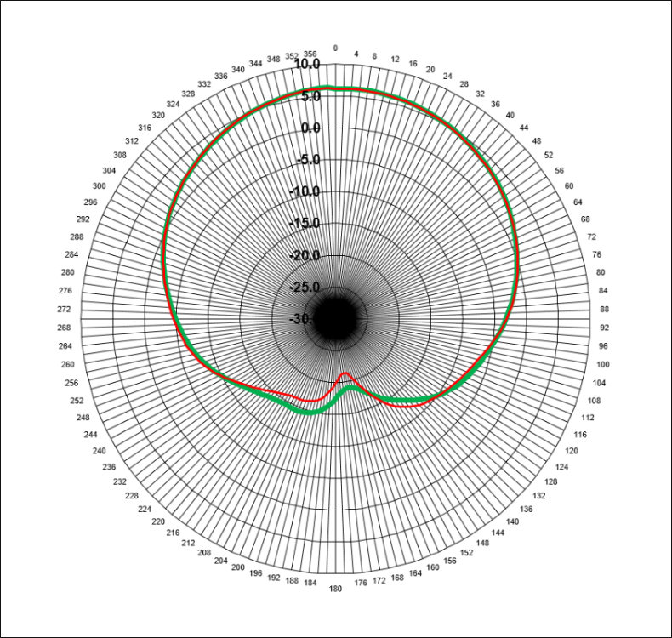Click the 316 degree angle label
The width and height of the screenshot is (672, 638).
(145, 128)
